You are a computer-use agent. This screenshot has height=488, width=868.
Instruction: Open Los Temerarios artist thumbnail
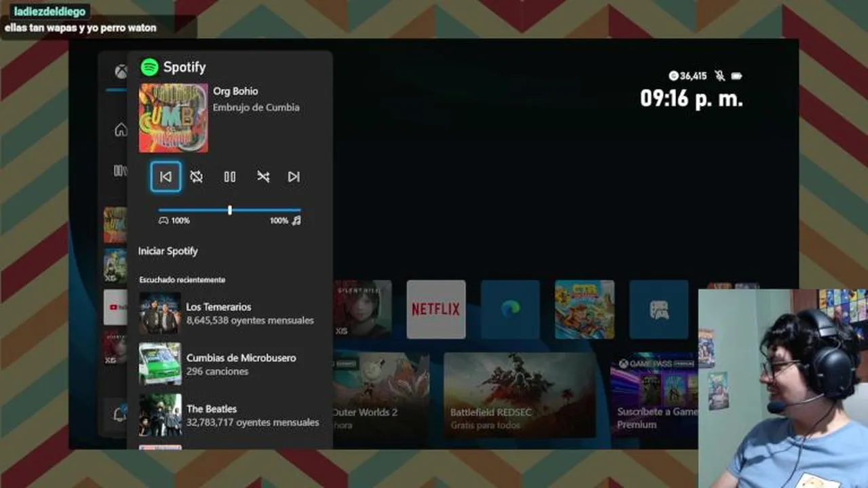[160, 313]
